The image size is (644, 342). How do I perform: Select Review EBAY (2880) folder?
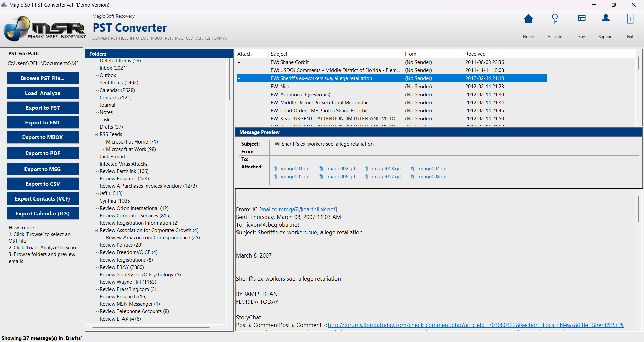pyautogui.click(x=122, y=267)
